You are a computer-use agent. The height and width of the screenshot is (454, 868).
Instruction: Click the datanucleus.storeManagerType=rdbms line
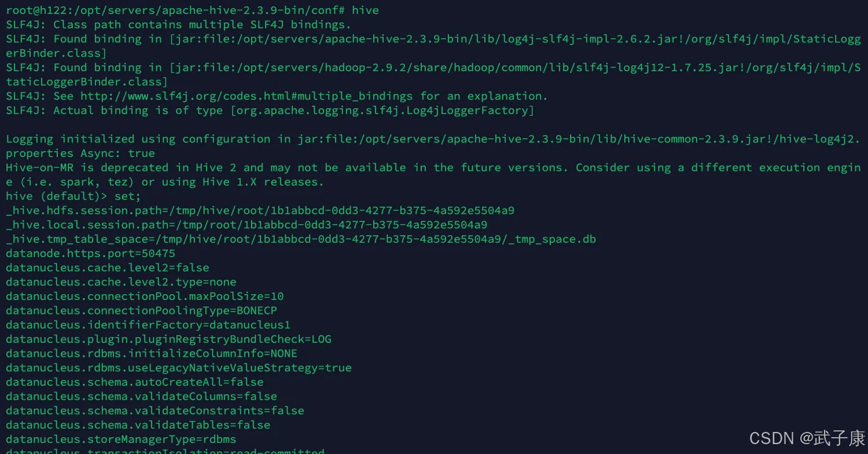click(121, 439)
